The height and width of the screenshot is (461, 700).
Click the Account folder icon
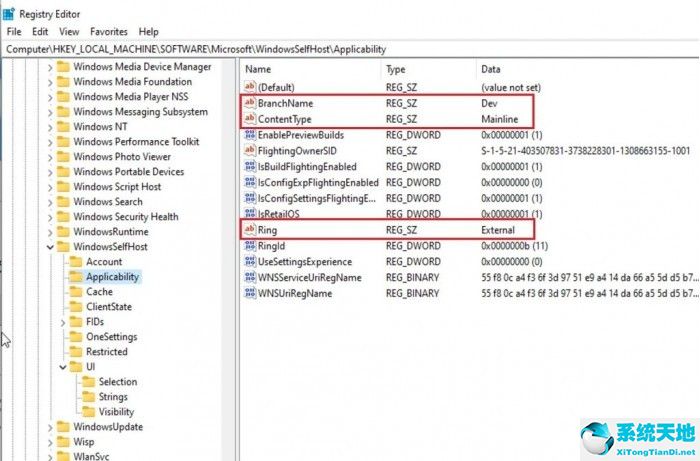[76, 262]
